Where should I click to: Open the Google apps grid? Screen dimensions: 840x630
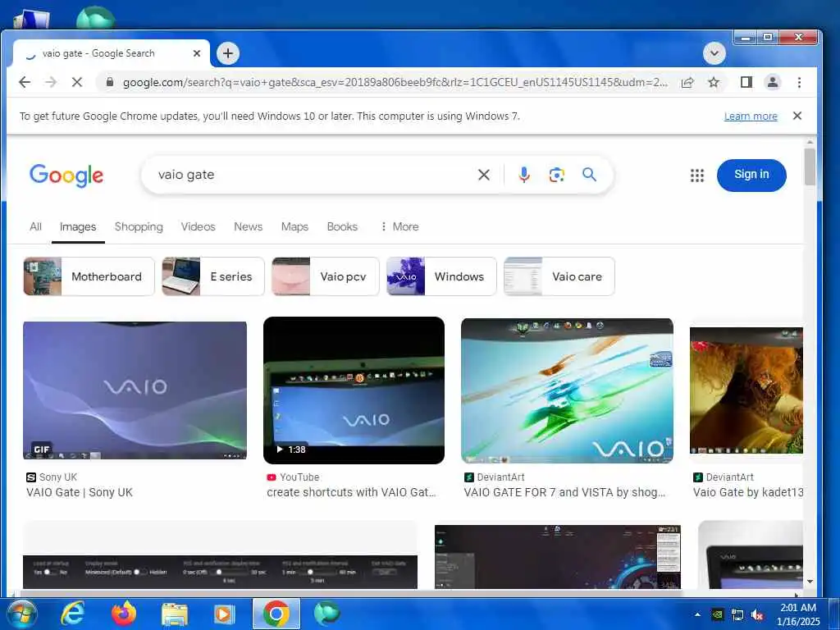coord(697,176)
